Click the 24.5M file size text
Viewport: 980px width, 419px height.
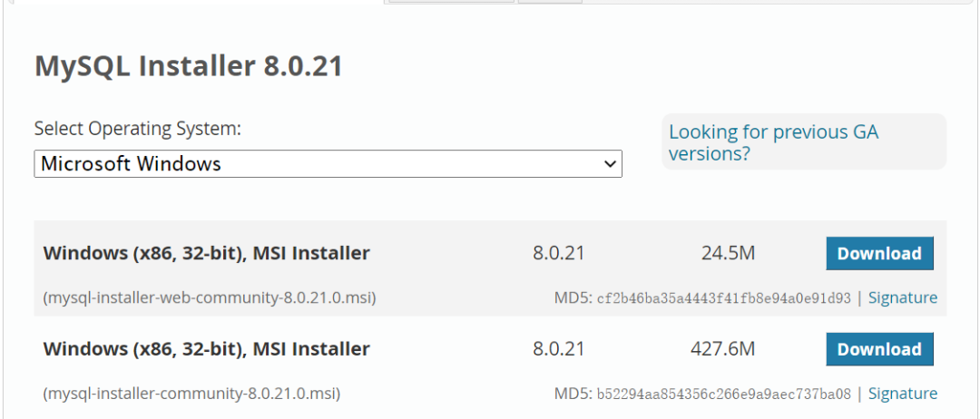tap(728, 254)
